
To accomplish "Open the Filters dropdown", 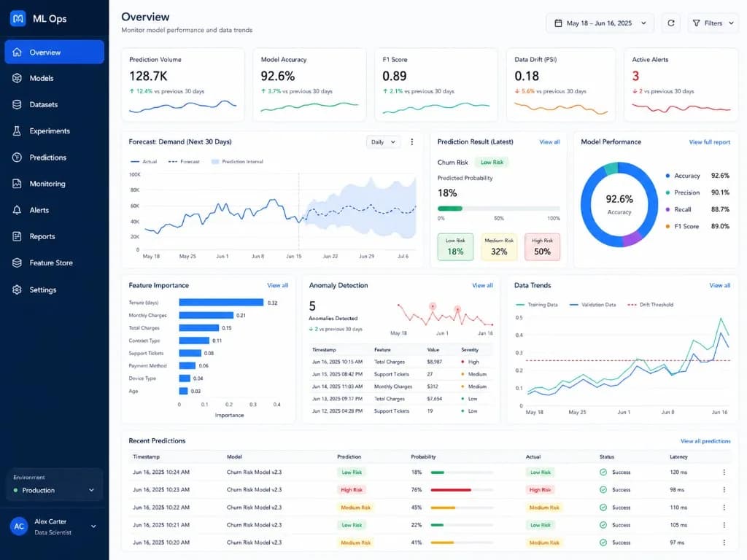I will click(713, 23).
